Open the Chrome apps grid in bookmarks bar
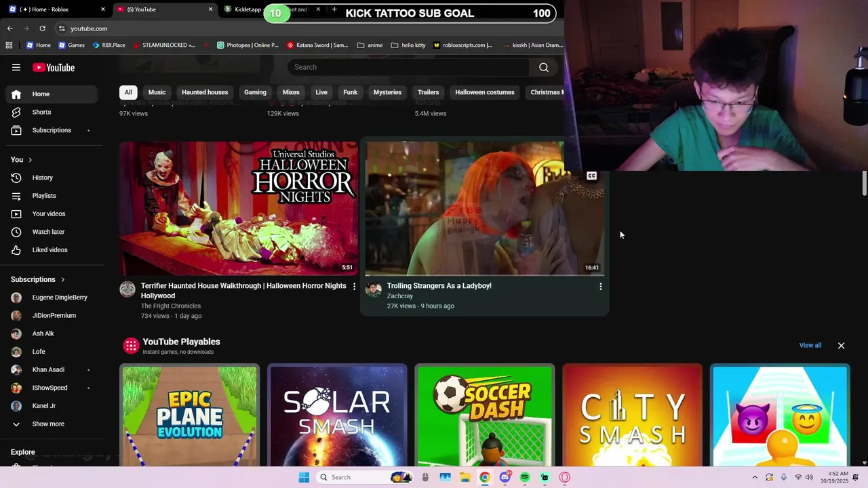Image resolution: width=868 pixels, height=488 pixels. pos(9,45)
